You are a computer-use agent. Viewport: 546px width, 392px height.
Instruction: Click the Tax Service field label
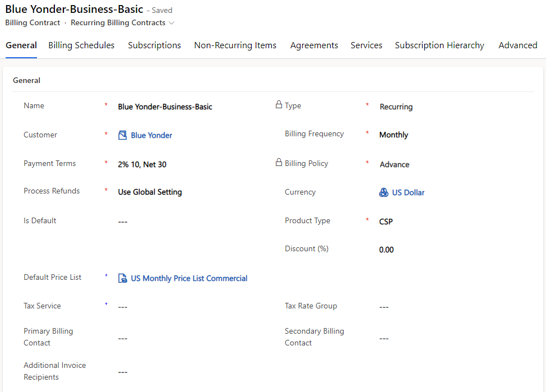click(x=42, y=306)
